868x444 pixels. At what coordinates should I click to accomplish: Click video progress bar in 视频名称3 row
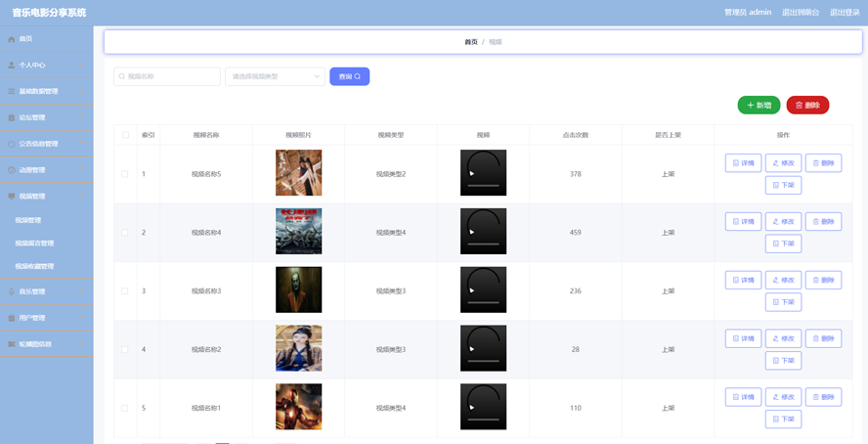click(483, 302)
